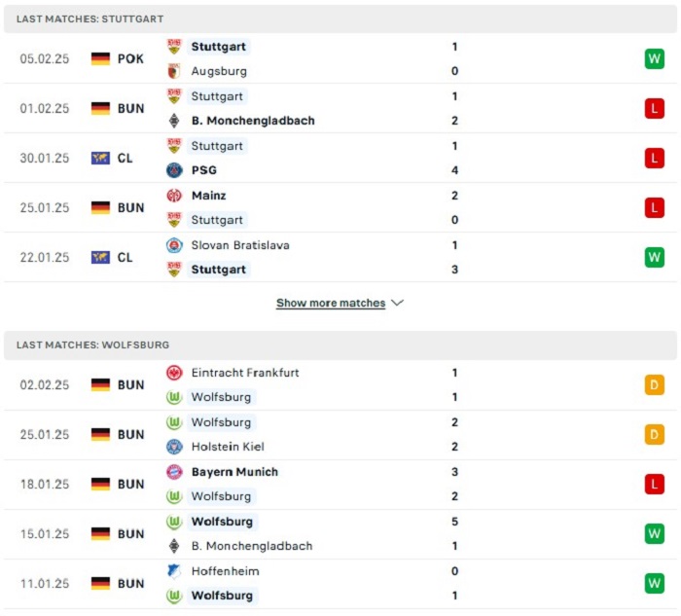The image size is (681, 616).
Task: Expand the Show more matches chevron
Action: (x=397, y=303)
